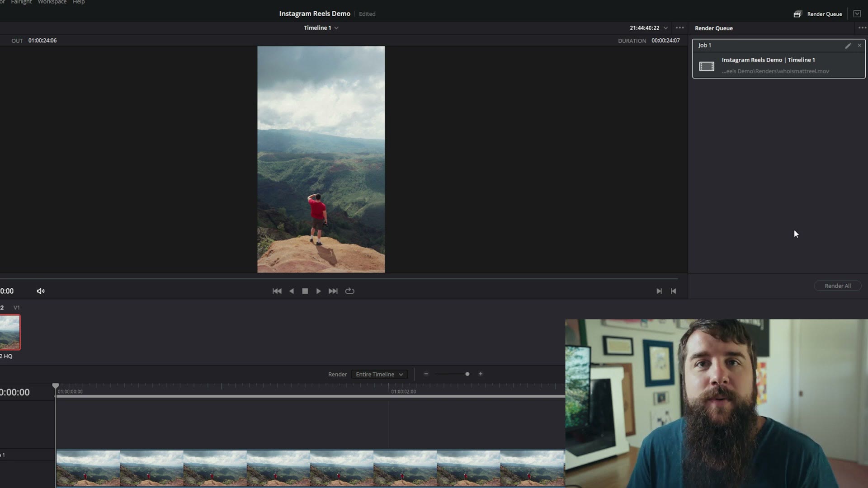This screenshot has height=488, width=868.
Task: Click the playhead at timeline start
Action: (55, 386)
